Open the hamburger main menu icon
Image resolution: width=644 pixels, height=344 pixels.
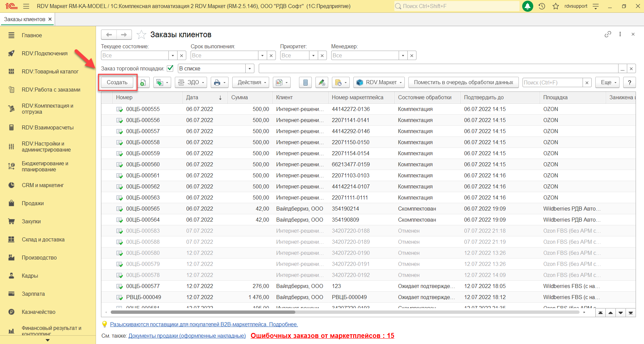26,6
